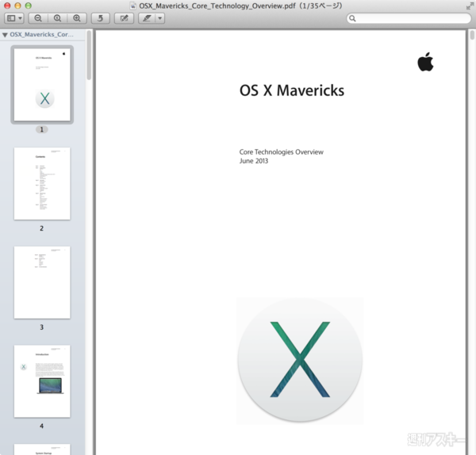Click the sidebar thumbnail scrollbar
Screen dimensions: 476x455
point(89,55)
